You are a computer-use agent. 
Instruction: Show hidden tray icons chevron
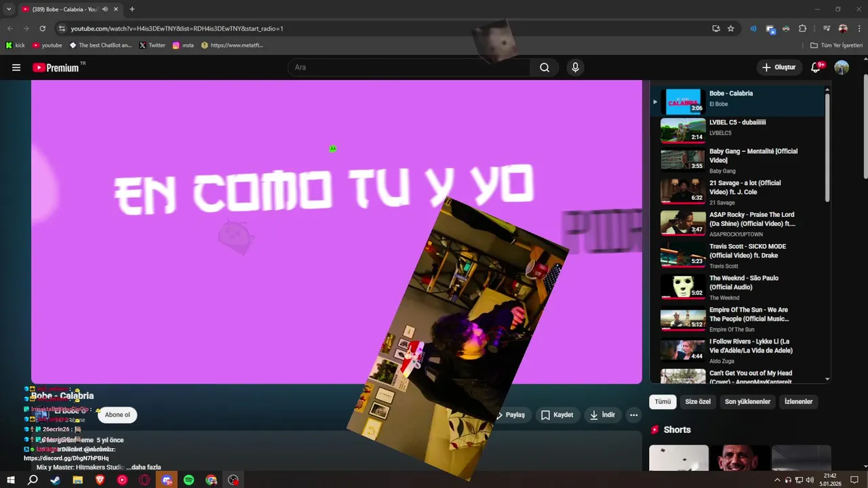pos(777,480)
